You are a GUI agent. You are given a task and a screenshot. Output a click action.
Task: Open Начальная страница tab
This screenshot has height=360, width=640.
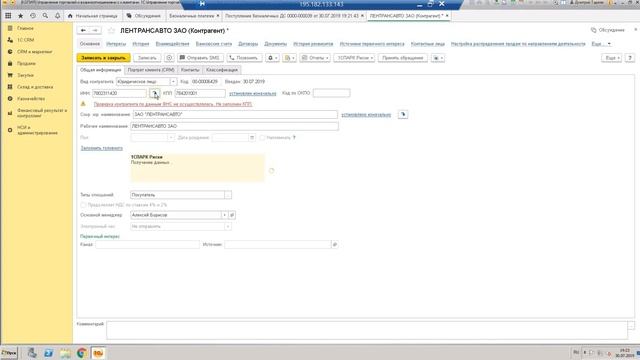pyautogui.click(x=93, y=16)
